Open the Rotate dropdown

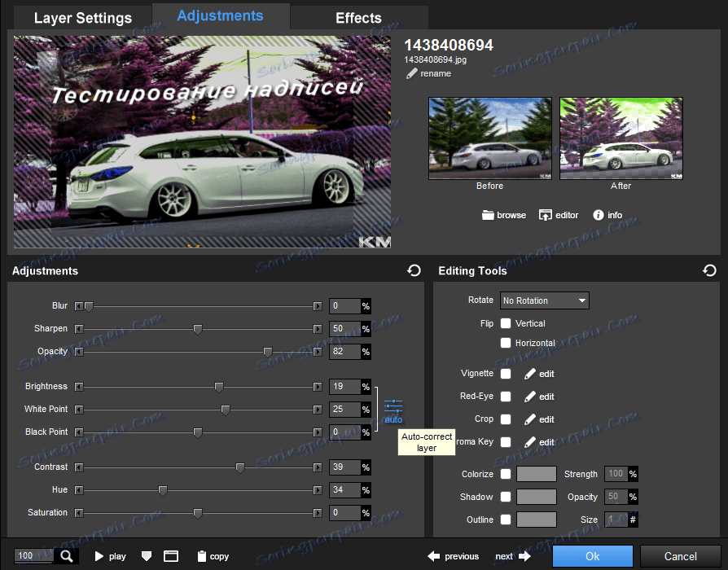[x=545, y=300]
